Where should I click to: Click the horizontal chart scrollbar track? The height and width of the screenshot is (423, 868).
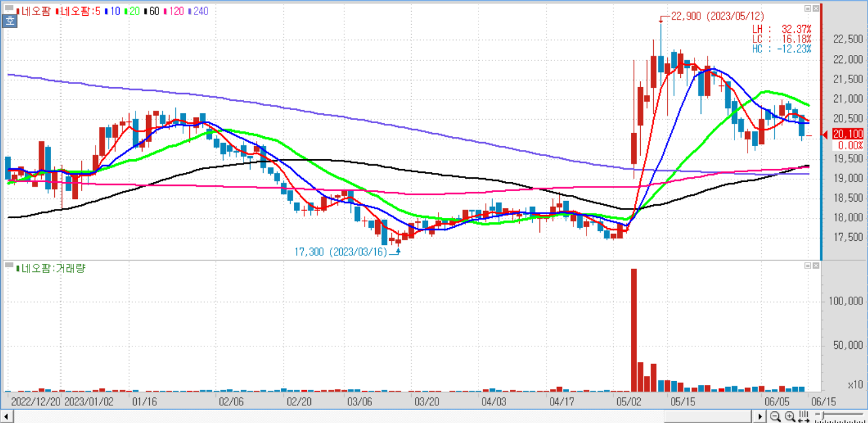[x=384, y=416]
